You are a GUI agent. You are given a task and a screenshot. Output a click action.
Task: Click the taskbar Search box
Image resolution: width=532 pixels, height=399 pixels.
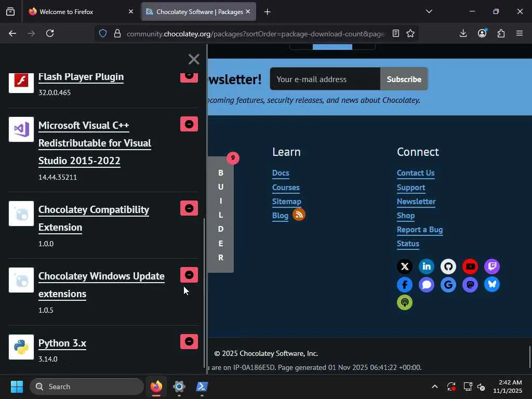(87, 387)
